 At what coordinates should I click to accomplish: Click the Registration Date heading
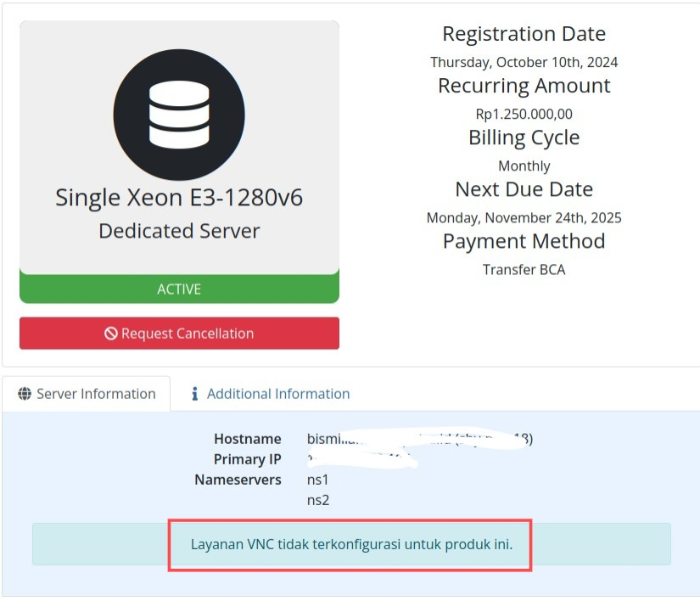[524, 34]
